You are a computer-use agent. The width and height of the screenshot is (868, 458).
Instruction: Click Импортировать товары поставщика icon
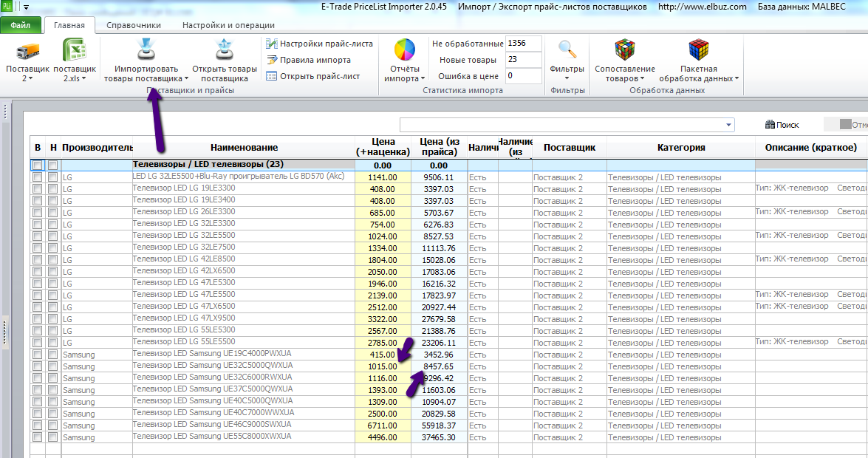(x=146, y=49)
